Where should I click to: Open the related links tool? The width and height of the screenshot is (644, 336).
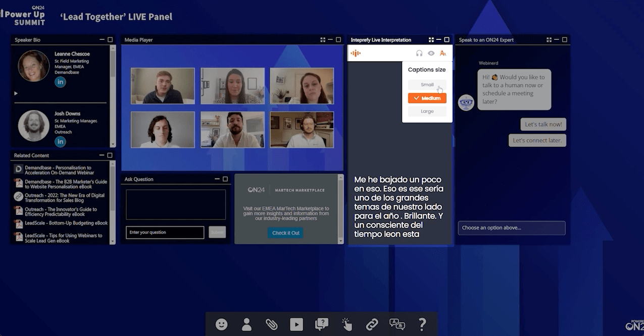tap(372, 324)
